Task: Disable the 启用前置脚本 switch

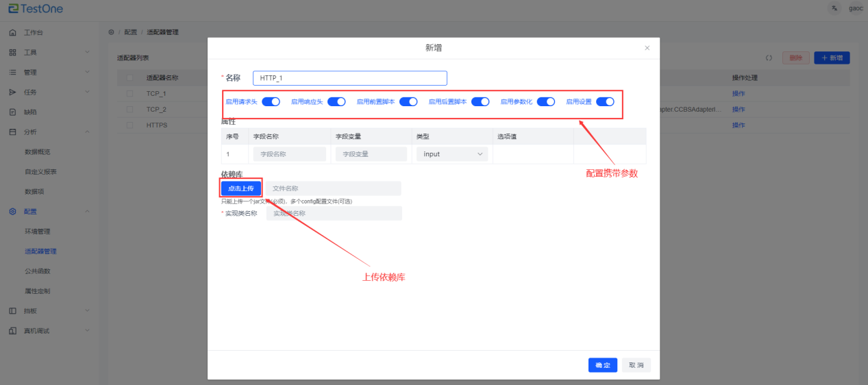Action: pos(409,101)
